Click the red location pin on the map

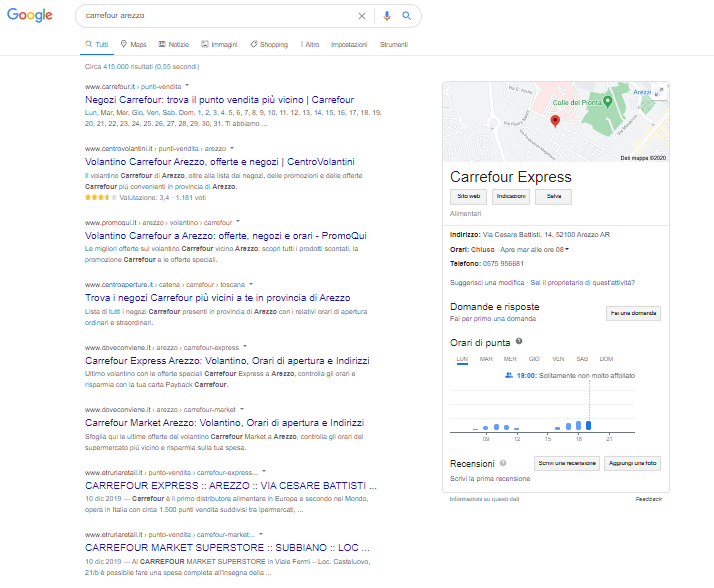coord(555,121)
